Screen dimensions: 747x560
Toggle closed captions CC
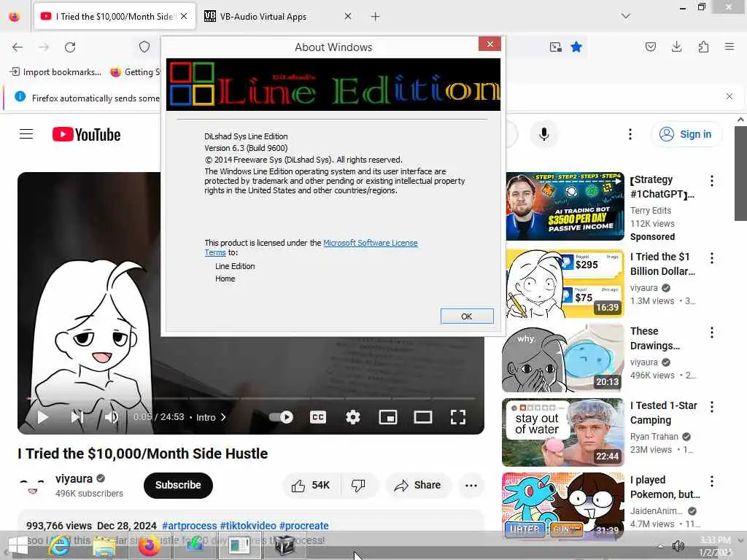click(318, 417)
